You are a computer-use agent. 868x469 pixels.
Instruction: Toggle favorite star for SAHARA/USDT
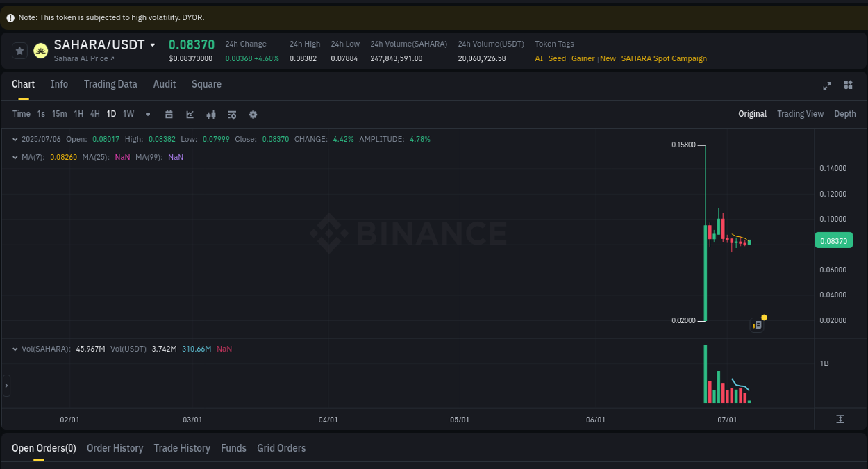[19, 50]
